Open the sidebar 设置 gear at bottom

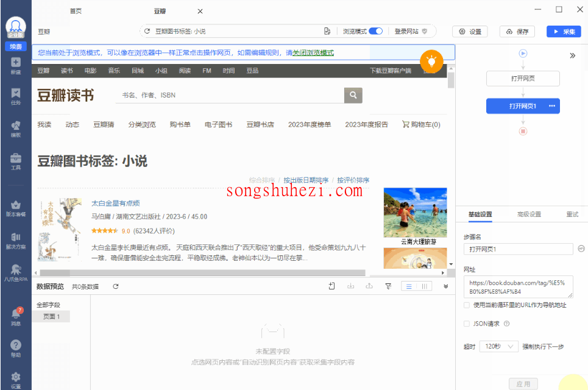[x=16, y=381]
